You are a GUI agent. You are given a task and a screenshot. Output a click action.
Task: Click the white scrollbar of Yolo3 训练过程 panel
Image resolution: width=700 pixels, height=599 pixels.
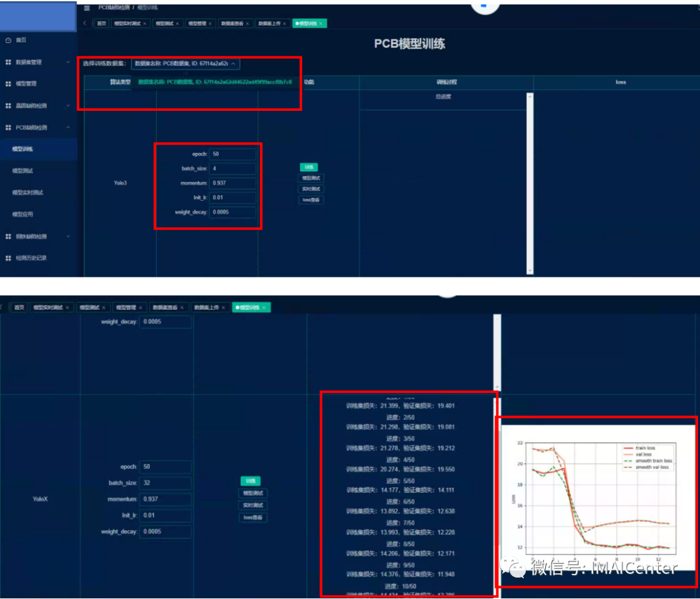pyautogui.click(x=530, y=183)
